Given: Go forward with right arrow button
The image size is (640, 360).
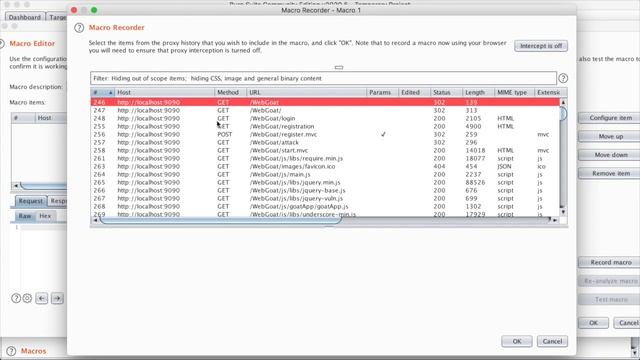Looking at the screenshot, I should (57, 298).
